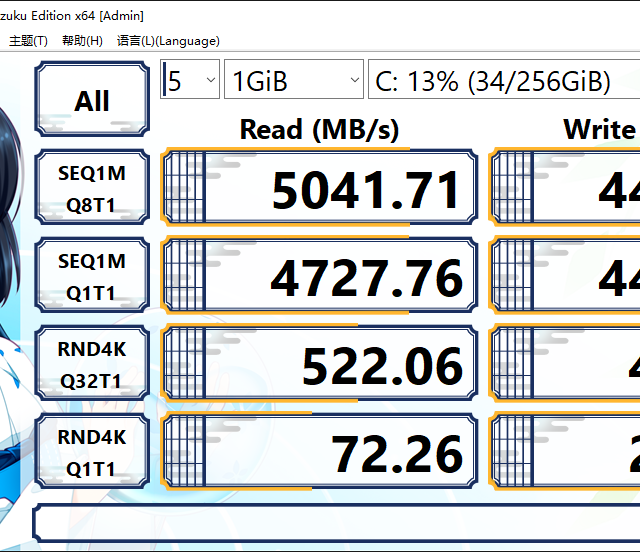Open the drive selector showing C: 13%
The height and width of the screenshot is (552, 640).
click(x=503, y=81)
